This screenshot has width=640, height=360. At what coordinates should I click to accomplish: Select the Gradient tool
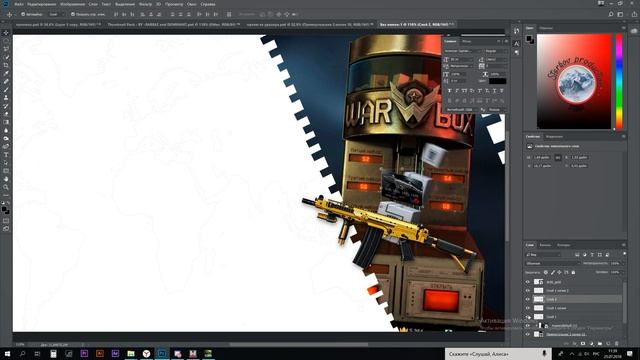[x=6, y=122]
